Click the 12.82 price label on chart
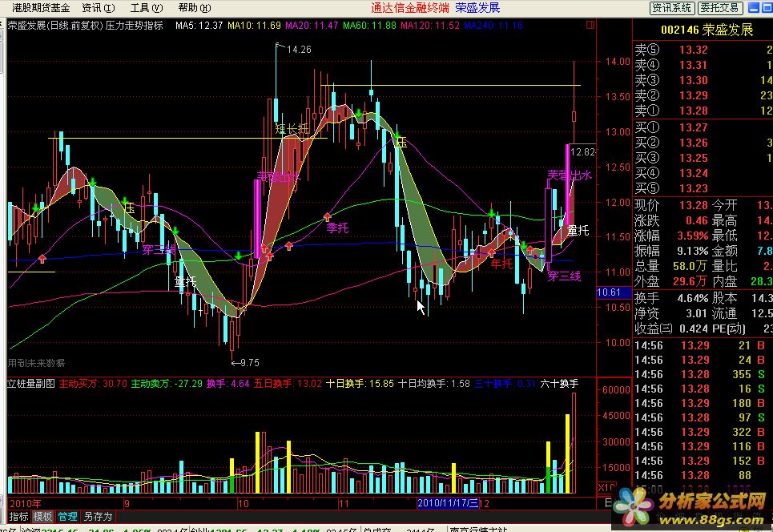The image size is (773, 532). tap(582, 152)
